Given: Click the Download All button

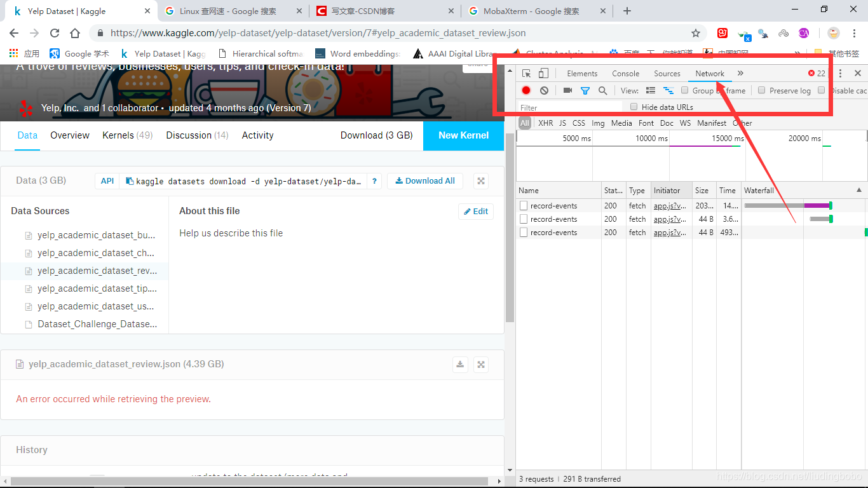Looking at the screenshot, I should click(x=425, y=181).
